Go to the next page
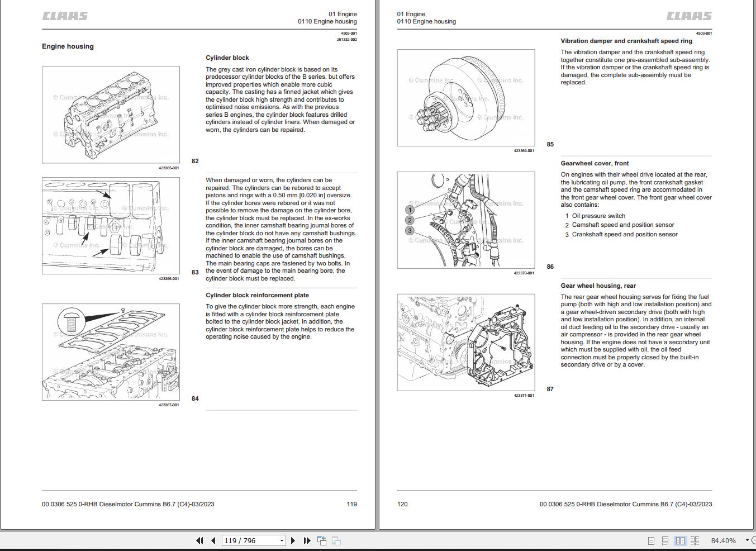Viewport: 756px width, 551px height. coord(293,540)
